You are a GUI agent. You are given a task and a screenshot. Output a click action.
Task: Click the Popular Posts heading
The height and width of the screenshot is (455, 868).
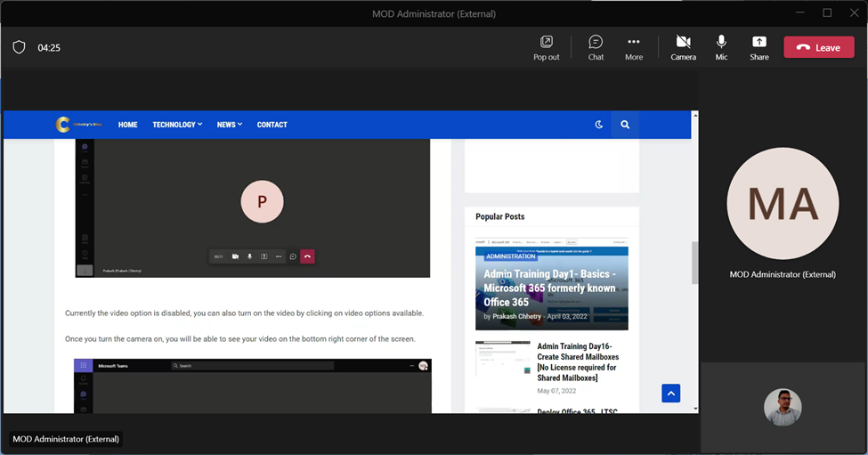499,216
